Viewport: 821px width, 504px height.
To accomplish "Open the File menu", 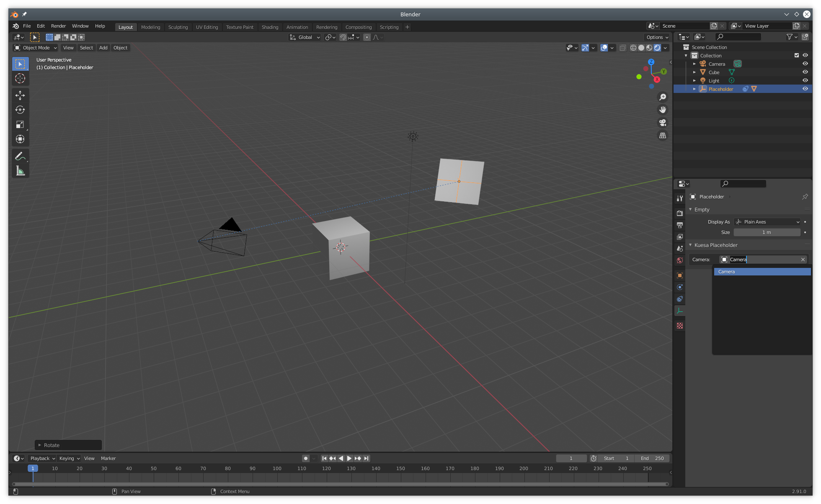I will click(x=27, y=26).
